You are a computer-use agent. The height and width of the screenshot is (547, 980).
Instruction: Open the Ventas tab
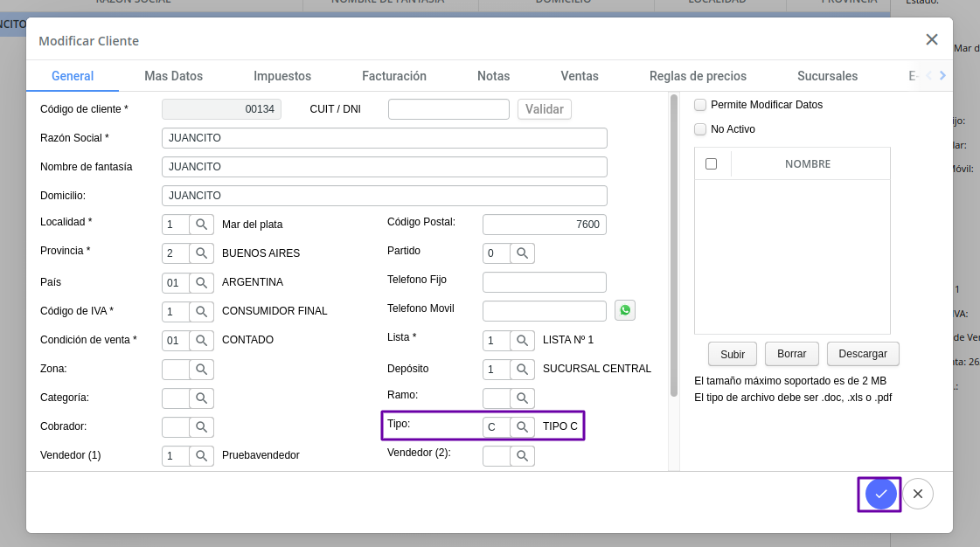click(580, 75)
